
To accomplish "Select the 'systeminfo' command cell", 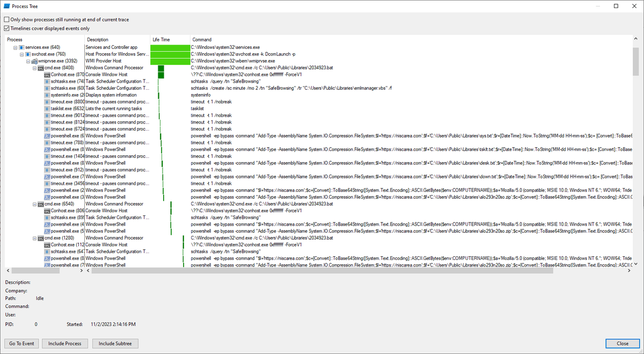I will pyautogui.click(x=201, y=95).
